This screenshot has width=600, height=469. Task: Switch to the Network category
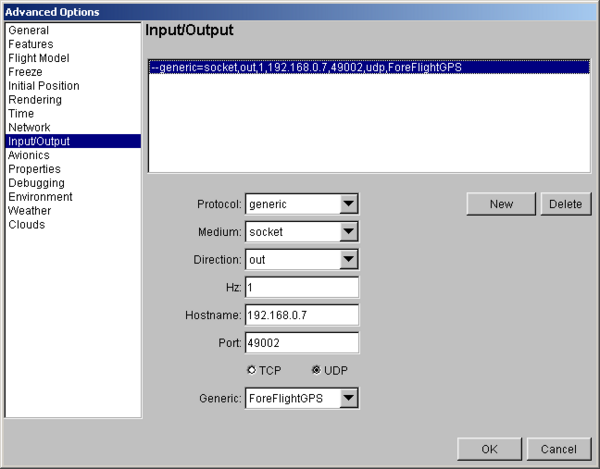[29, 128]
